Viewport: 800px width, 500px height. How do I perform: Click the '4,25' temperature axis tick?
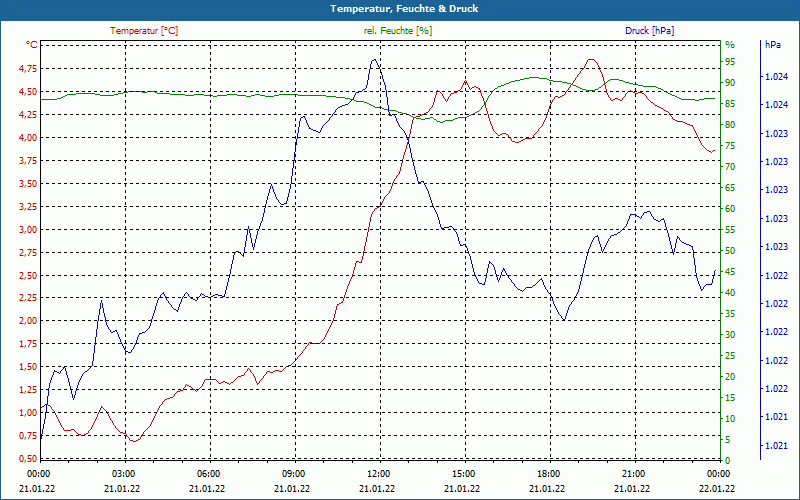coord(28,114)
